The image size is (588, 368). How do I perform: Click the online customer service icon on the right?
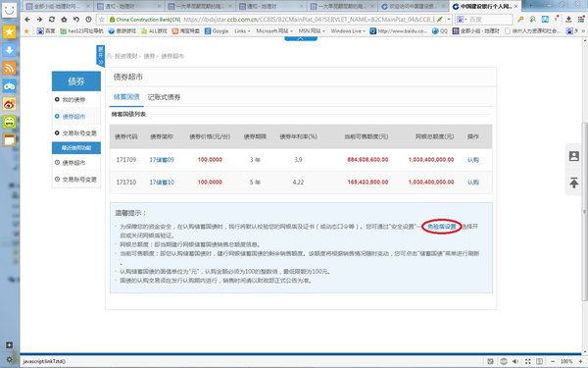coord(573,156)
